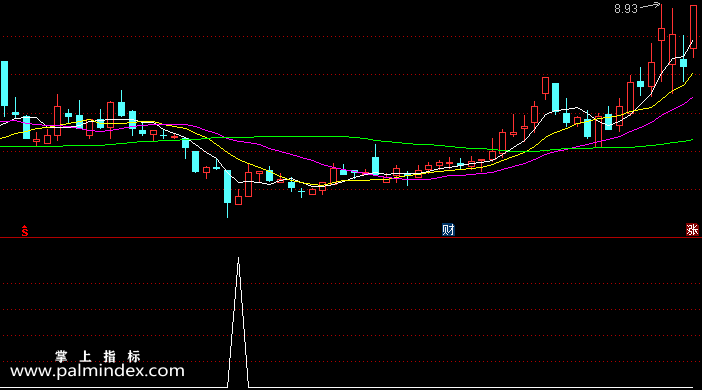The height and width of the screenshot is (390, 702).
Task: Click the white indicator spike peak
Action: (238, 259)
